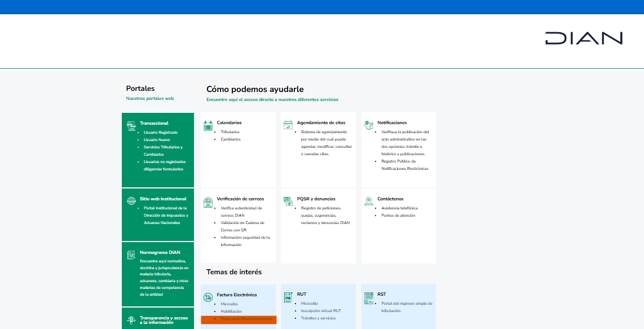Click the PQSR y denuncias icon
The height and width of the screenshot is (329, 644).
pos(288,201)
